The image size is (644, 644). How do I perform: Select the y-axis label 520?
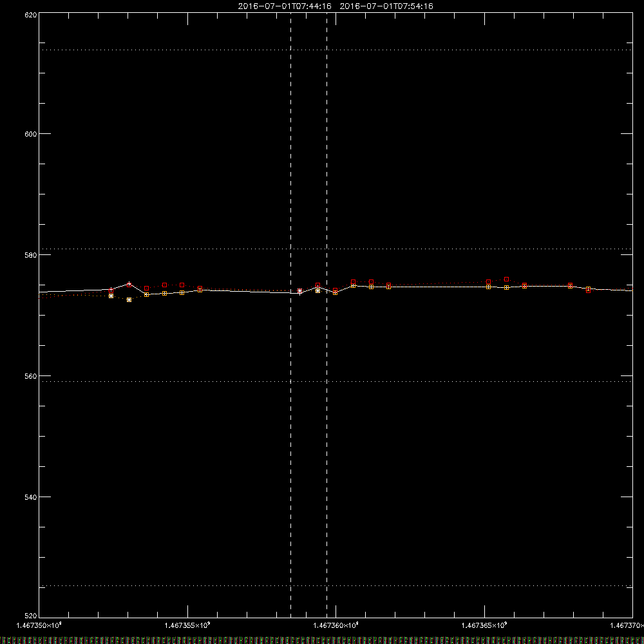(x=31, y=616)
